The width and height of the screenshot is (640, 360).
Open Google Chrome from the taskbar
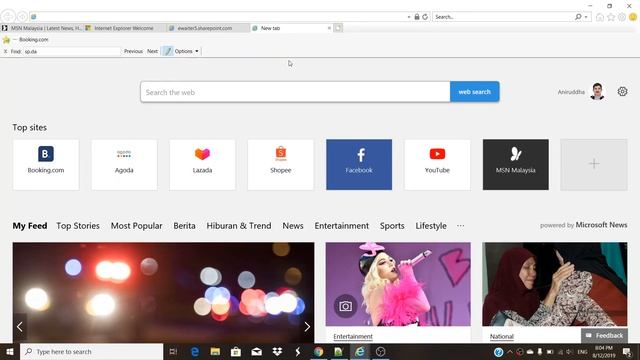318,351
